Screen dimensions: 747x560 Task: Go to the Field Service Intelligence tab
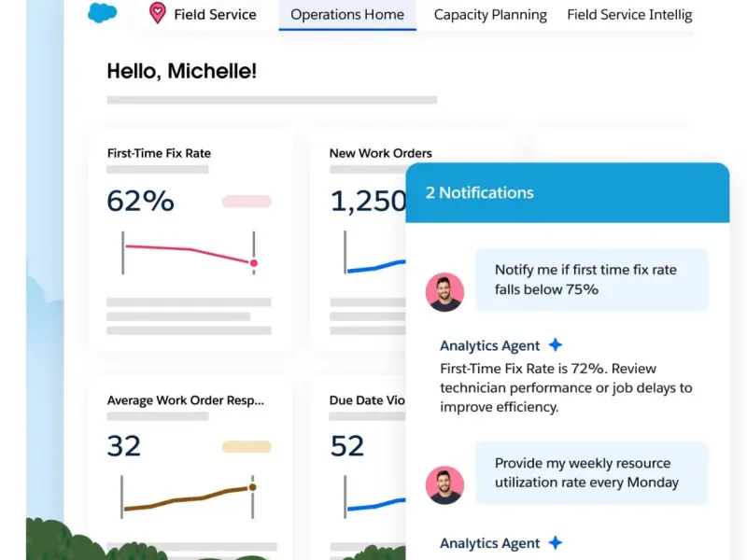click(x=629, y=15)
